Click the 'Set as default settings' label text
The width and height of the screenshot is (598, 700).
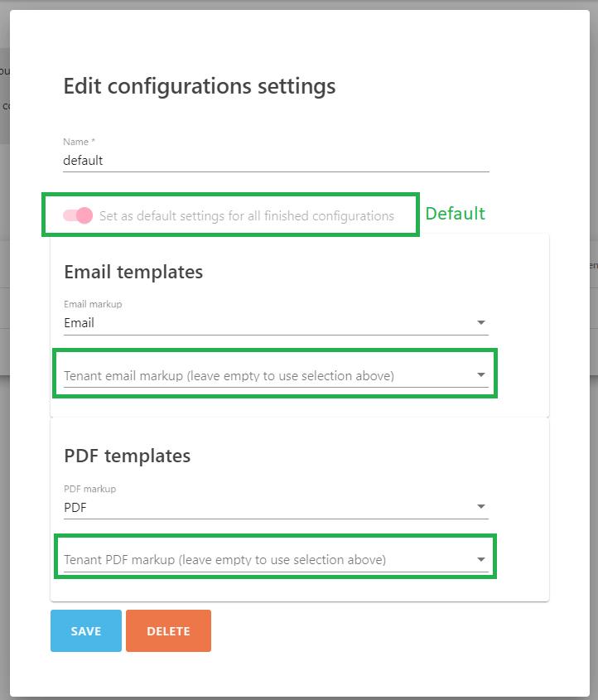point(246,216)
